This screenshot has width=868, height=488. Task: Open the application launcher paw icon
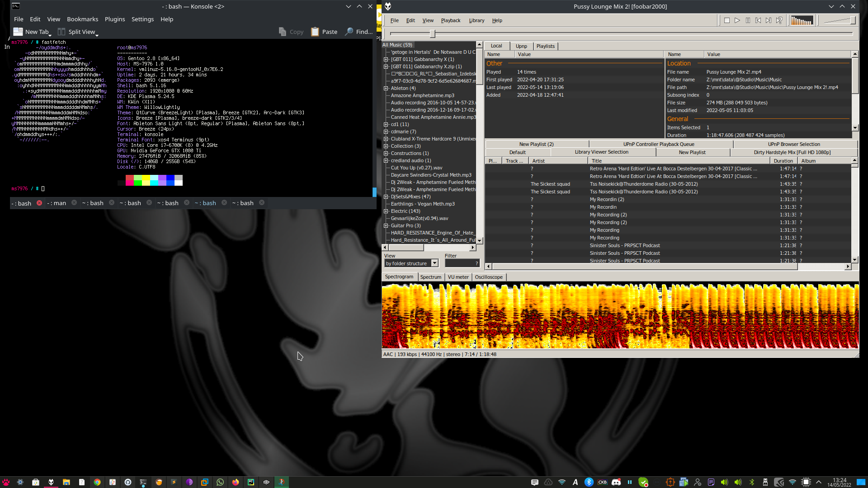tap(6, 482)
